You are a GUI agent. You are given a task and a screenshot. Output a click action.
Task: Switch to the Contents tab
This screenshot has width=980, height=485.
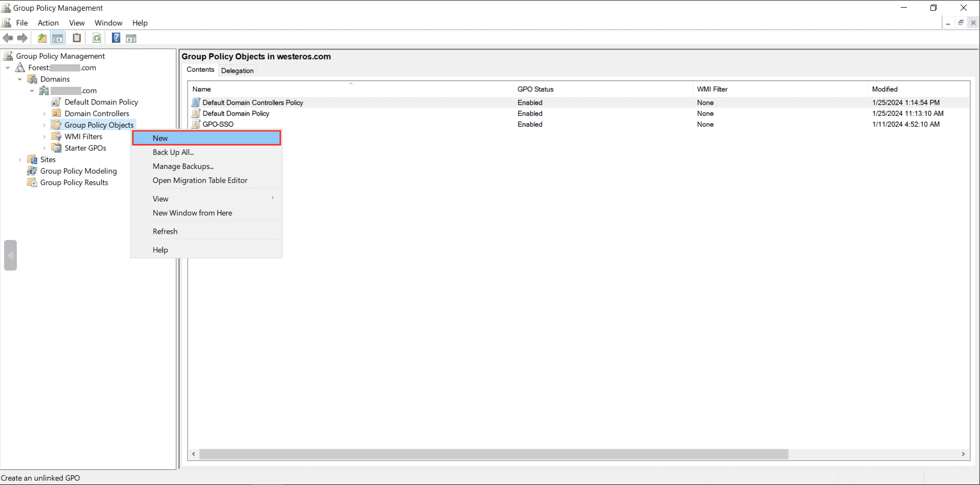[x=200, y=69]
